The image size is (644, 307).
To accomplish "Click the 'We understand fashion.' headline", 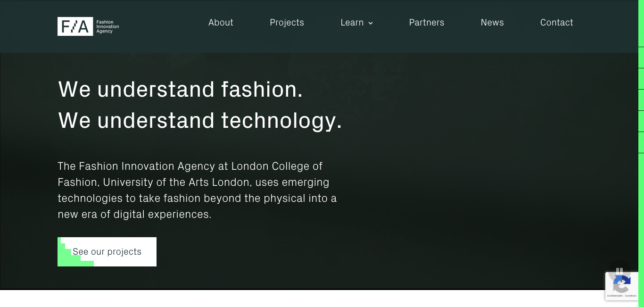I will [181, 89].
